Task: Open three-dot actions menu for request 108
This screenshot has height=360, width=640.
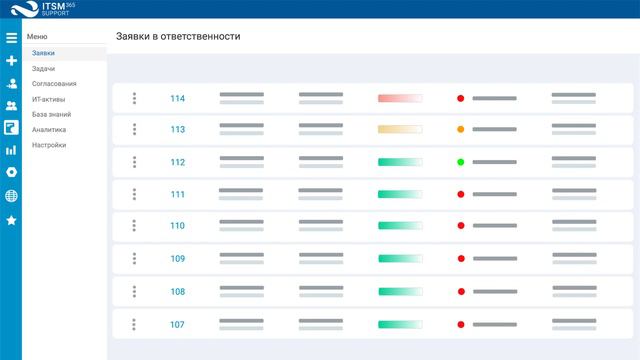Action: [134, 291]
